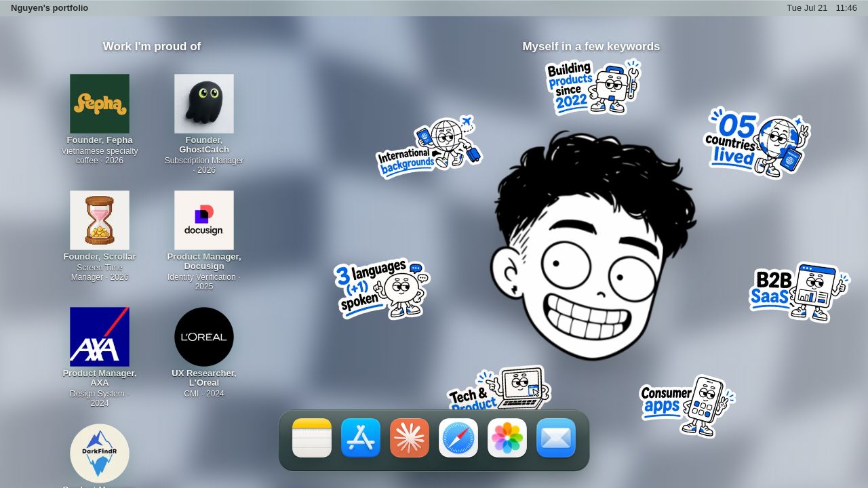Screen dimensions: 868x488
Task: Click the Tech & Product sticker
Action: (x=499, y=388)
